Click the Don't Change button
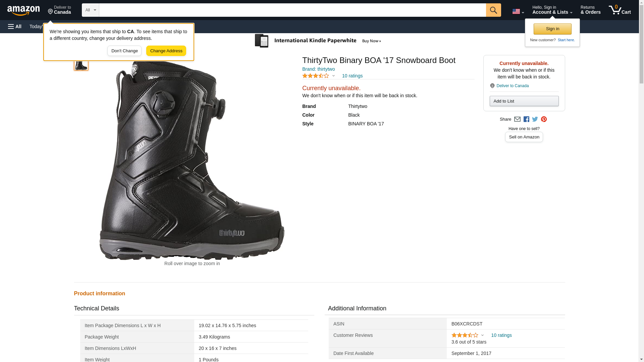 [124, 51]
